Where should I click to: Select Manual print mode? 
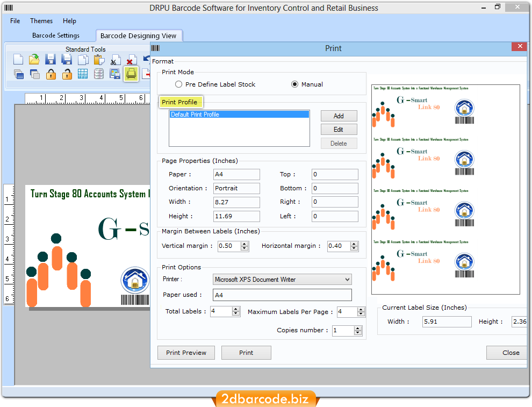pyautogui.click(x=294, y=84)
